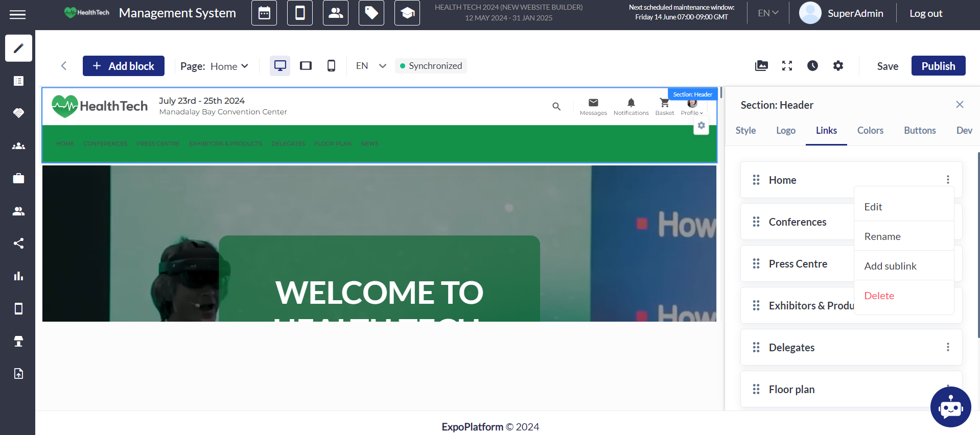Click the Save button
The width and height of the screenshot is (980, 435).
[888, 66]
